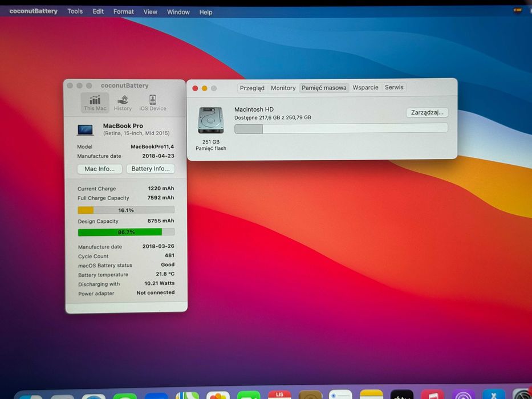Switch to the Serwis tab
Viewport: 532px width, 399px height.
[394, 87]
